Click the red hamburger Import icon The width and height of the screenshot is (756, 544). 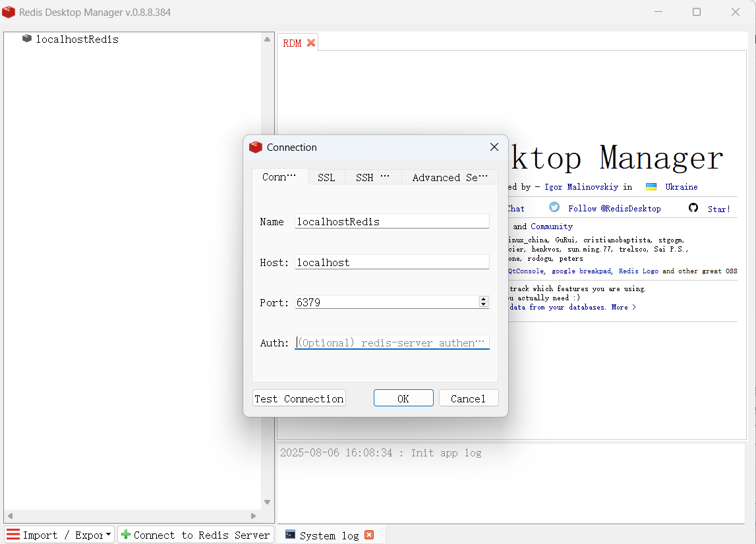[x=13, y=534]
